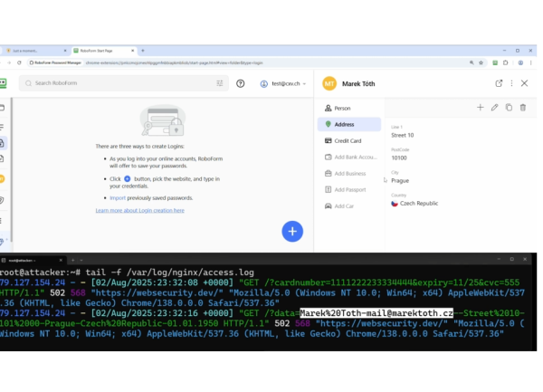
Task: Open the Chrome extensions puzzle icon
Action: 506,62
